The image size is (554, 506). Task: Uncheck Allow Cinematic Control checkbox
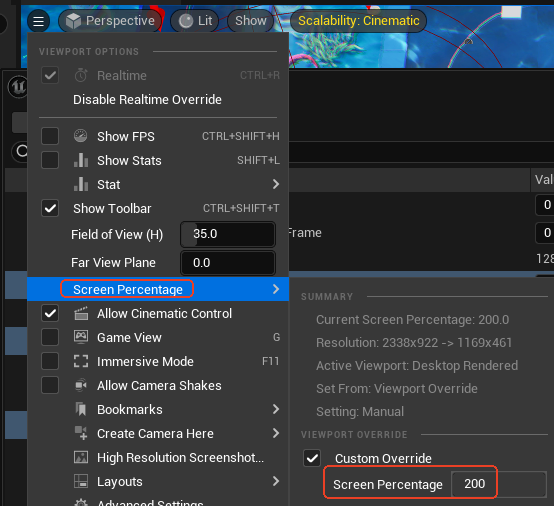click(x=50, y=313)
